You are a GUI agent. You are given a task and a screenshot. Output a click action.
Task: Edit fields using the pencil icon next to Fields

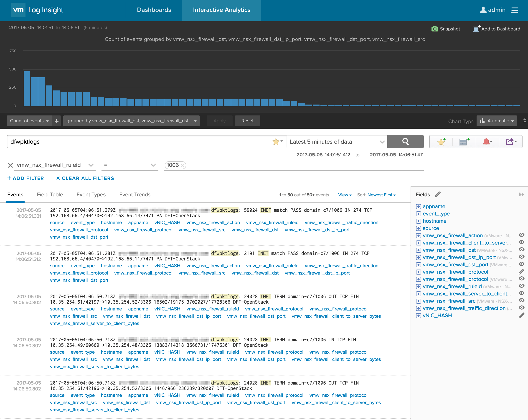(x=438, y=194)
